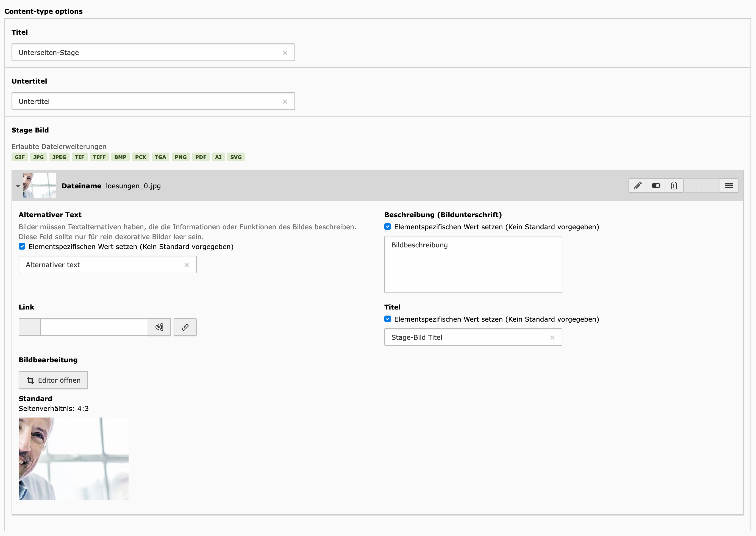The width and height of the screenshot is (756, 536).
Task: Uncheck Alternativer Text element-specific value checkbox
Action: click(22, 247)
